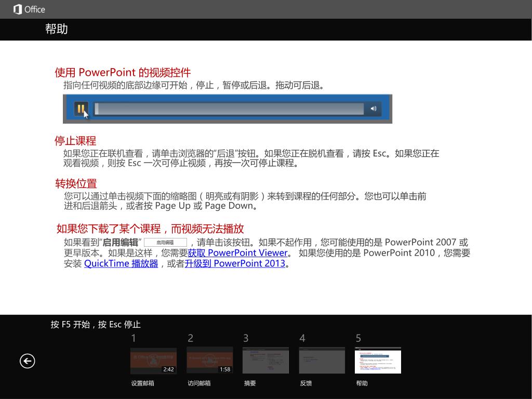Click the 1:58 duration badge on thumbnail 2
Screen dimensions: 532x399
pos(225,369)
